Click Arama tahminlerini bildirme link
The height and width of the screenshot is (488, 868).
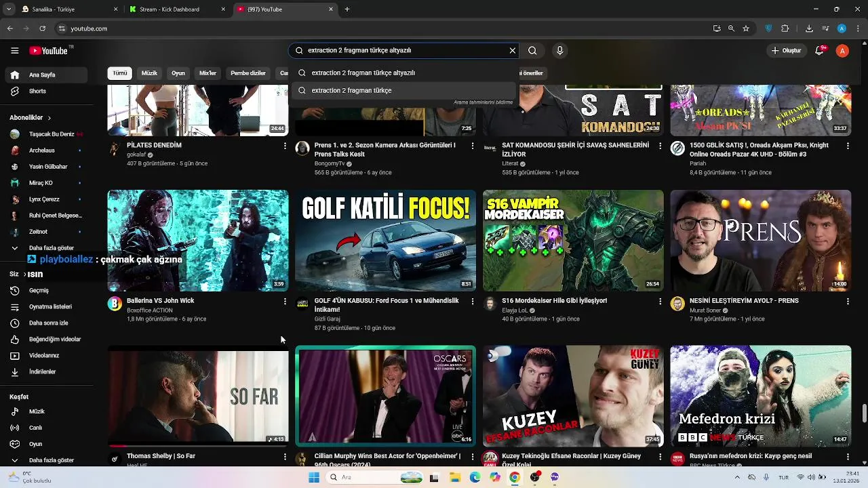click(484, 102)
